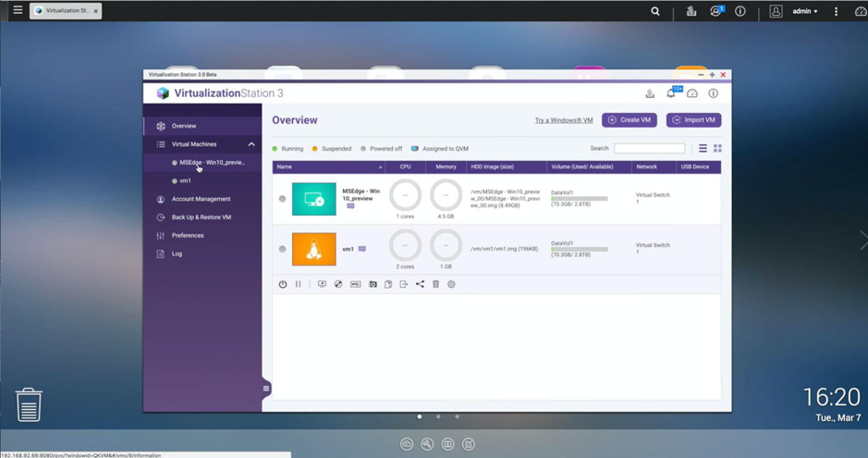
Task: Follow the Try a Windows VM link
Action: [564, 120]
